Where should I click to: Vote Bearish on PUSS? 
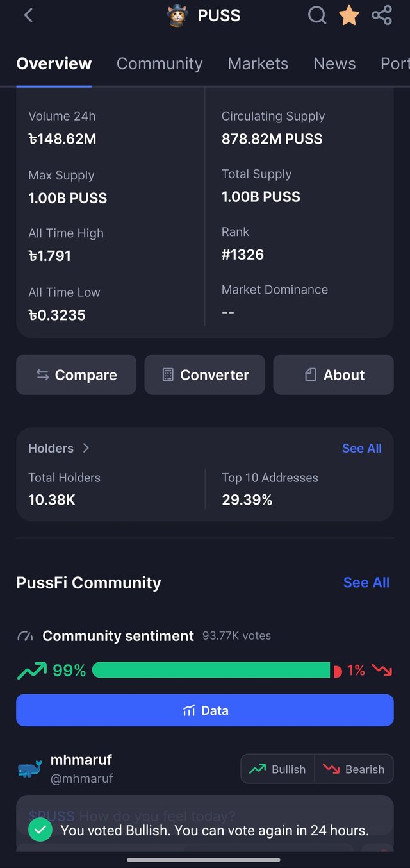point(354,769)
